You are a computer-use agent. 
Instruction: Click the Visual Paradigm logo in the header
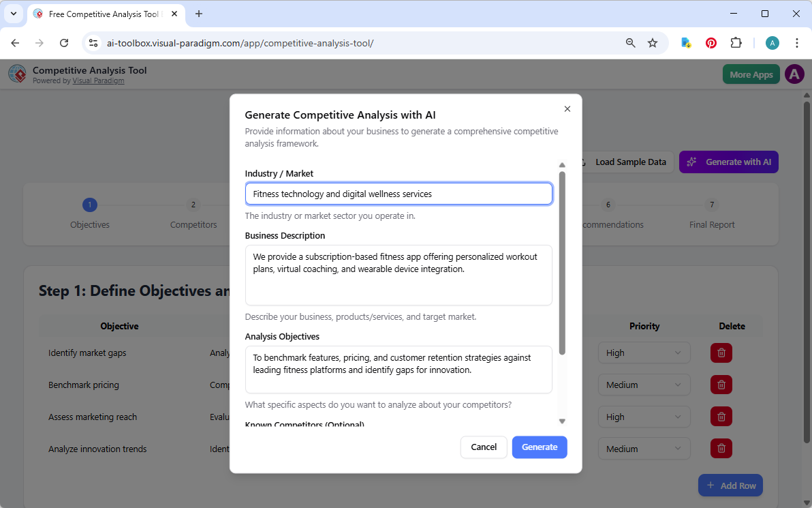pos(17,73)
